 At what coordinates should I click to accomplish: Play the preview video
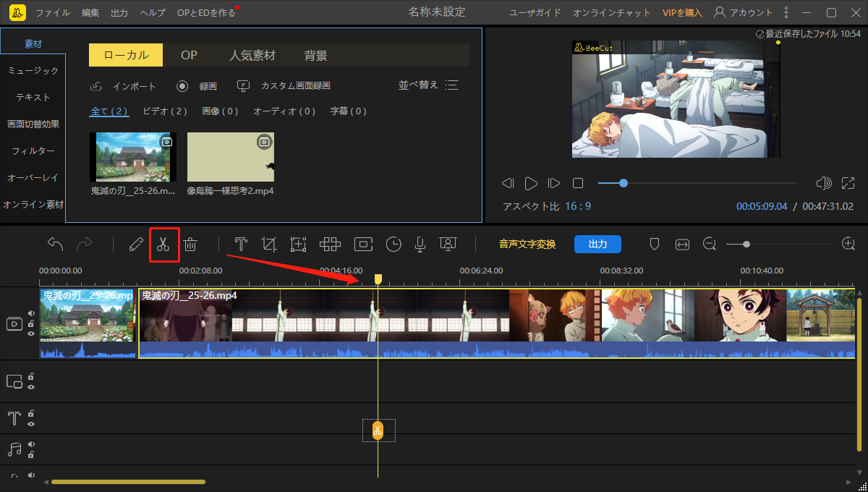[x=531, y=183]
